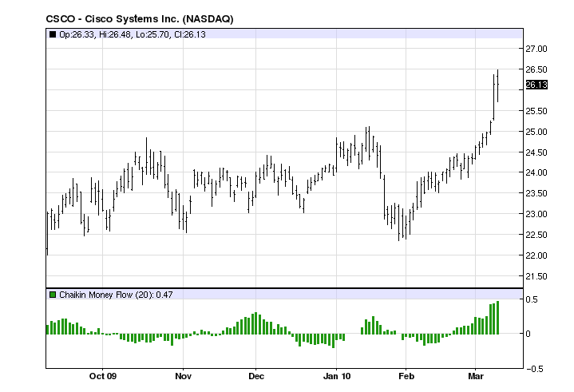Screen dimensions: 574x392
Task: Click the last price bar reaching 26.48
Action: 498,85
